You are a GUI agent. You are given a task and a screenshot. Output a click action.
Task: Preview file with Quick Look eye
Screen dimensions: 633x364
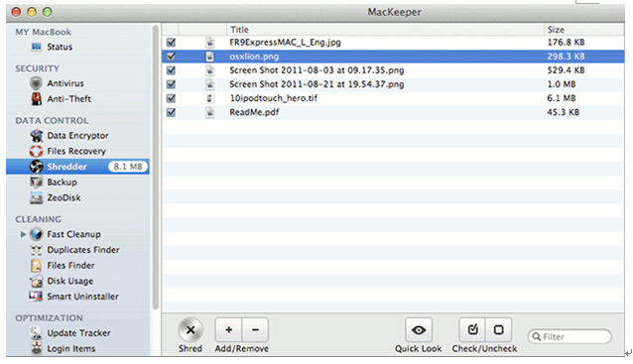pos(419,329)
